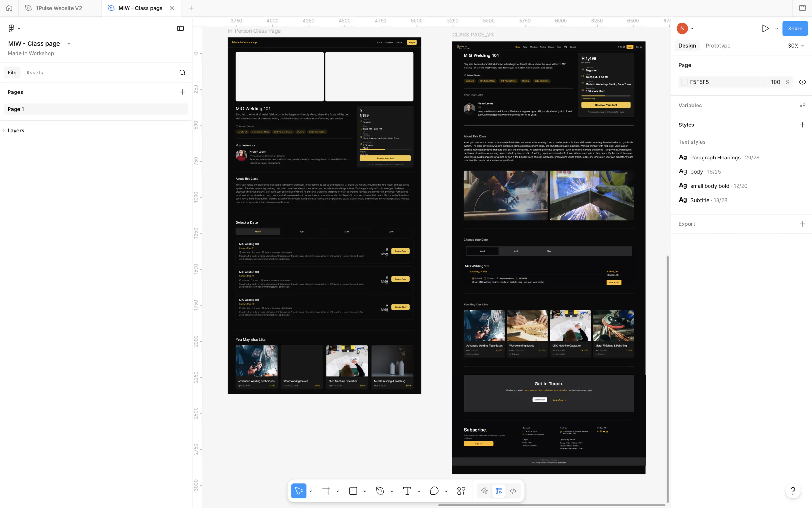
Task: Select the Design tab
Action: coord(687,46)
